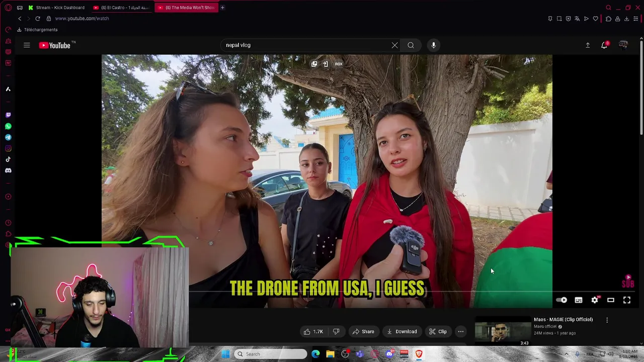Add page to bookmarks heart icon
This screenshot has width=644, height=362.
(596, 19)
